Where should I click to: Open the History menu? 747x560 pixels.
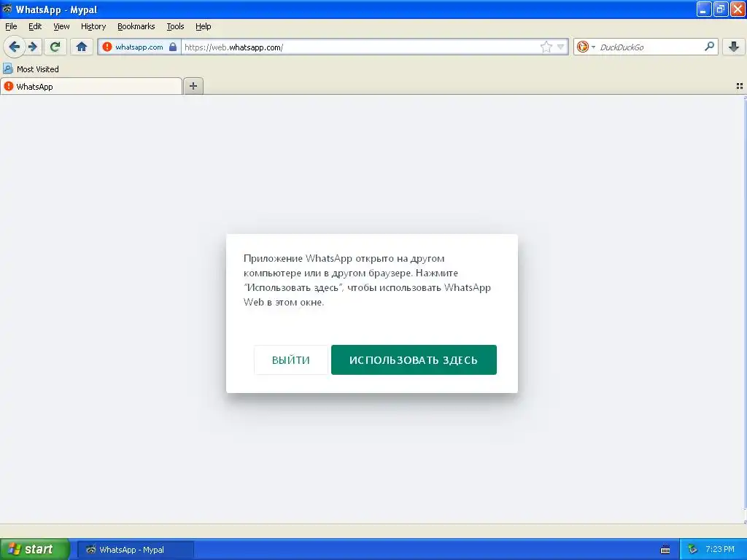[x=93, y=26]
